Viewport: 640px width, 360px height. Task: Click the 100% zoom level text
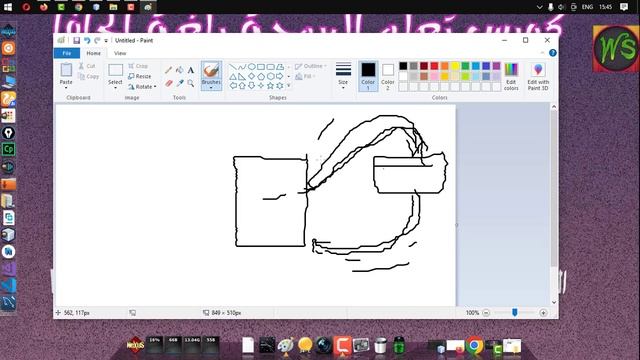pyautogui.click(x=472, y=313)
